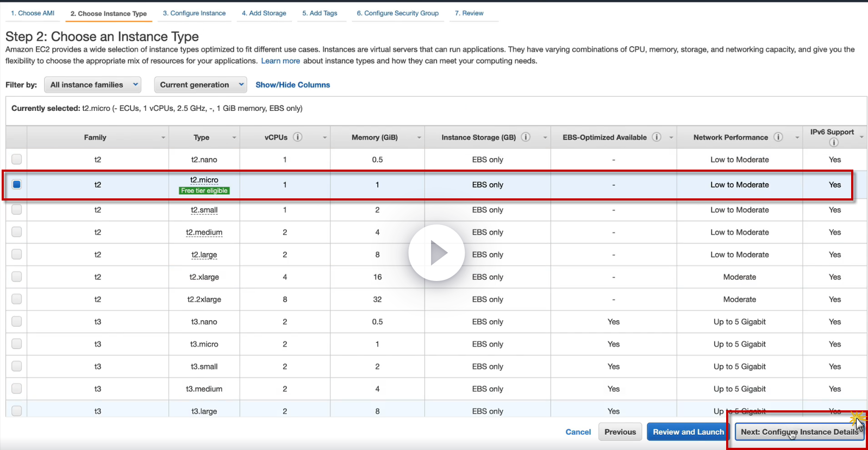Image resolution: width=868 pixels, height=450 pixels.
Task: Click the vCPUs column info icon
Action: [297, 137]
